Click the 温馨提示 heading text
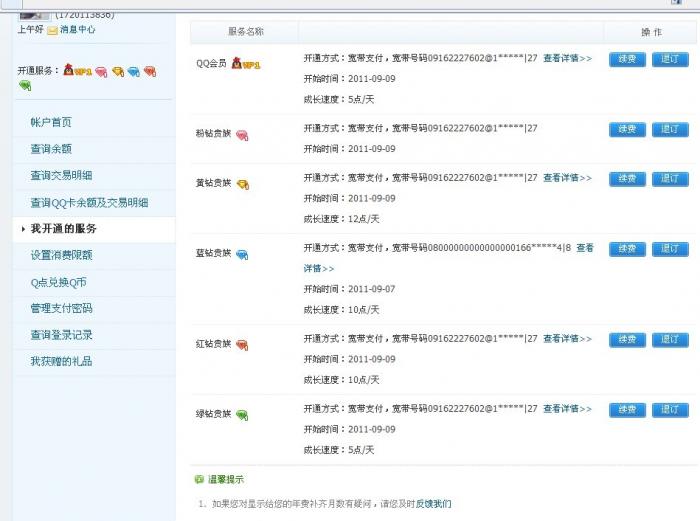The width and height of the screenshot is (700, 521). click(226, 479)
